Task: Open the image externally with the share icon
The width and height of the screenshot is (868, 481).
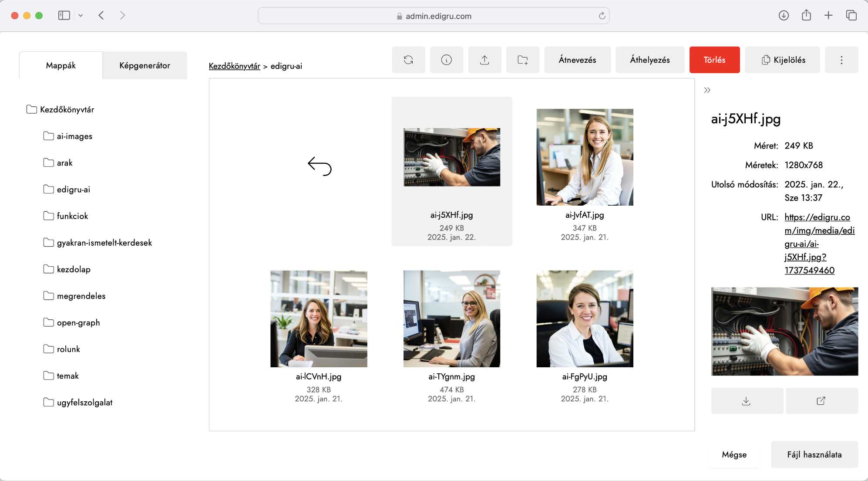Action: [x=821, y=400]
